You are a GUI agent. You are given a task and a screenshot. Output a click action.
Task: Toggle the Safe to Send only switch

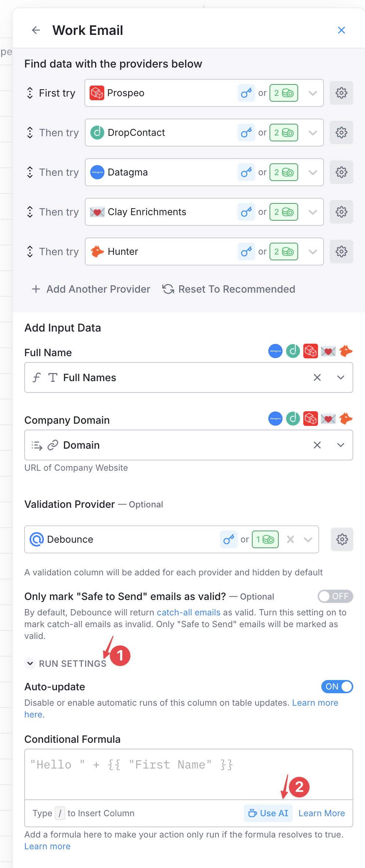(x=335, y=596)
